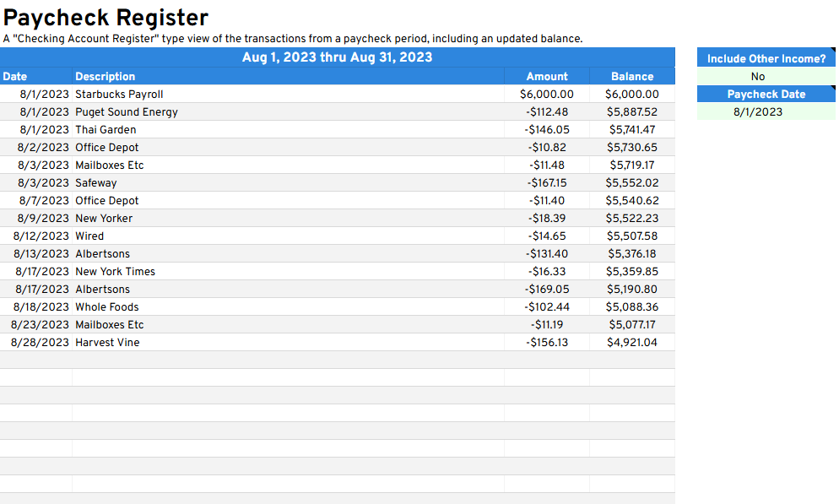Click the Paycheck Register title
The image size is (839, 504).
tap(106, 17)
